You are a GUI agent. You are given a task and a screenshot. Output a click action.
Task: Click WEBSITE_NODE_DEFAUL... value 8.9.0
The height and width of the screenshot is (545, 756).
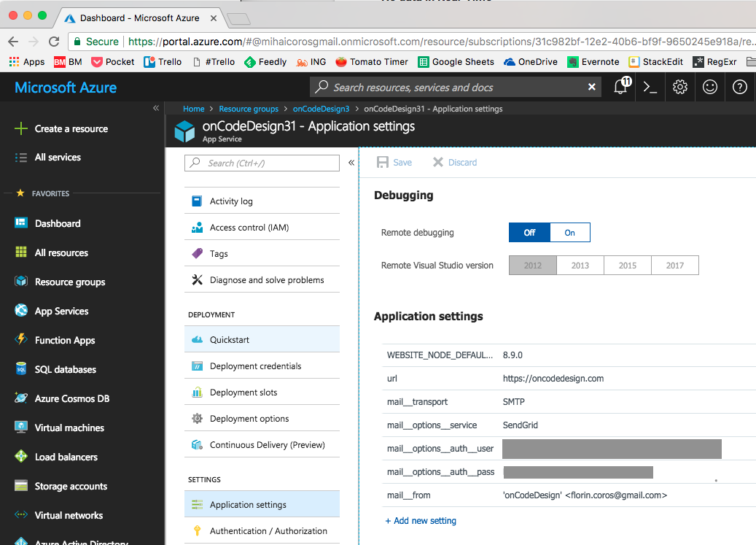513,355
